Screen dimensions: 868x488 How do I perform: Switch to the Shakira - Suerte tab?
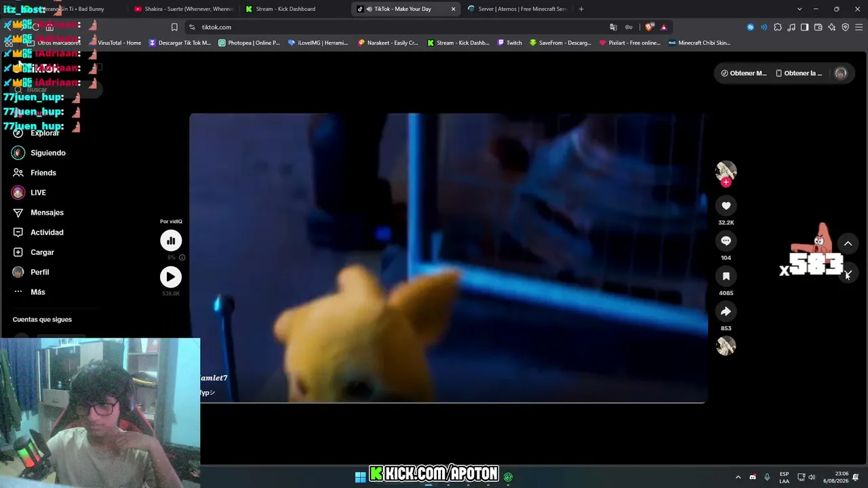coord(183,9)
